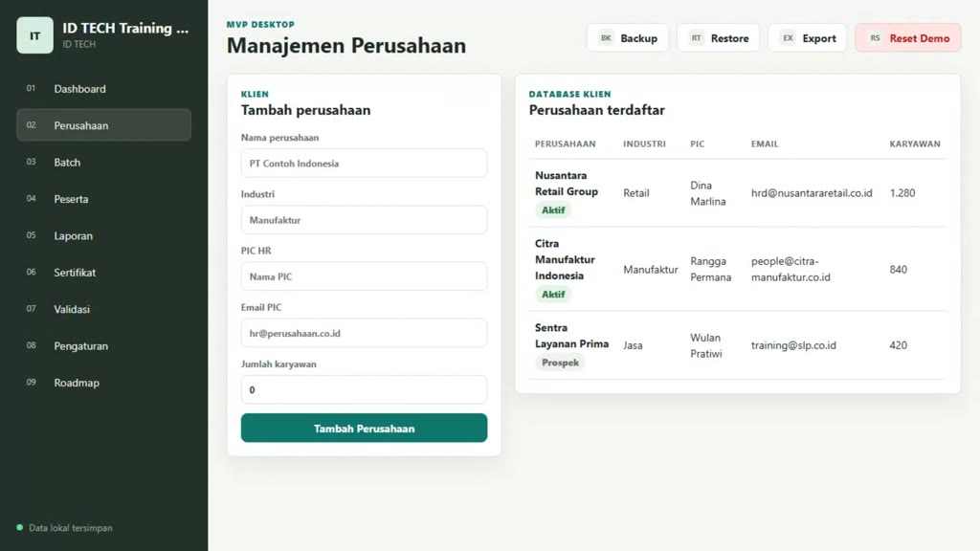Click the Backup button
Viewport: 980px width, 551px height.
[628, 38]
